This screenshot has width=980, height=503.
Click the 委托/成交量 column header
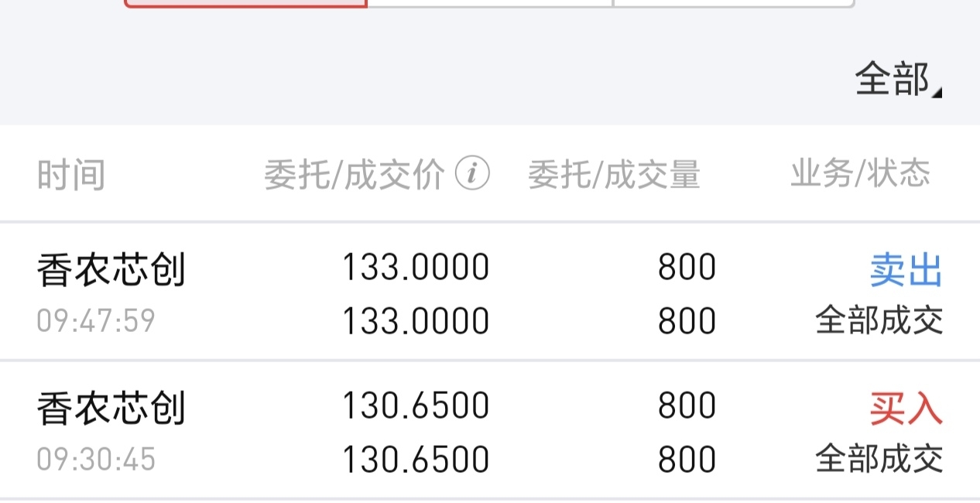click(615, 175)
